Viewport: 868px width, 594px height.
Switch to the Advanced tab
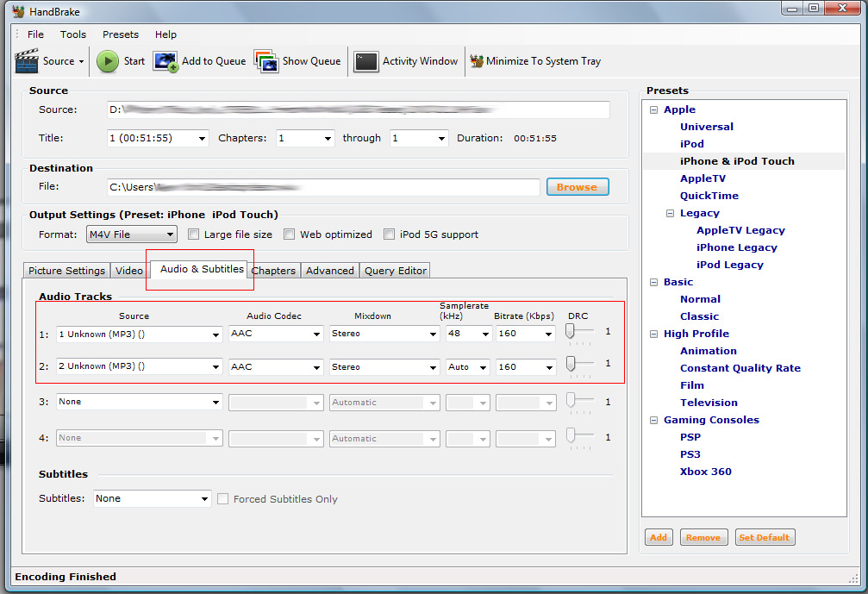coord(330,271)
